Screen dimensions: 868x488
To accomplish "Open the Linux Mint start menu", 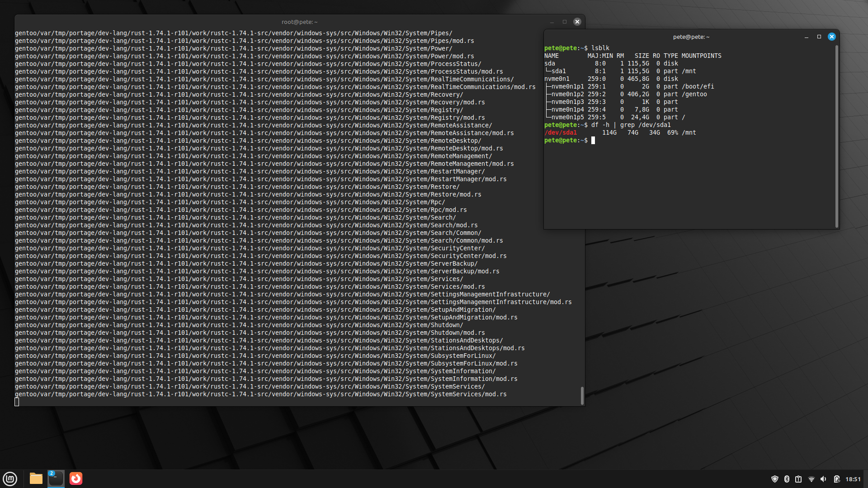I will tap(10, 479).
